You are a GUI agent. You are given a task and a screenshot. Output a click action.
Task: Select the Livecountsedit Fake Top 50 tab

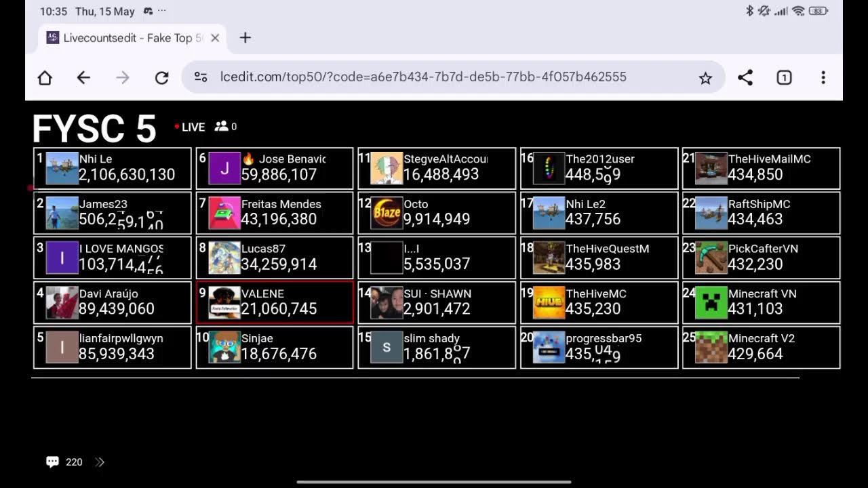pos(133,38)
